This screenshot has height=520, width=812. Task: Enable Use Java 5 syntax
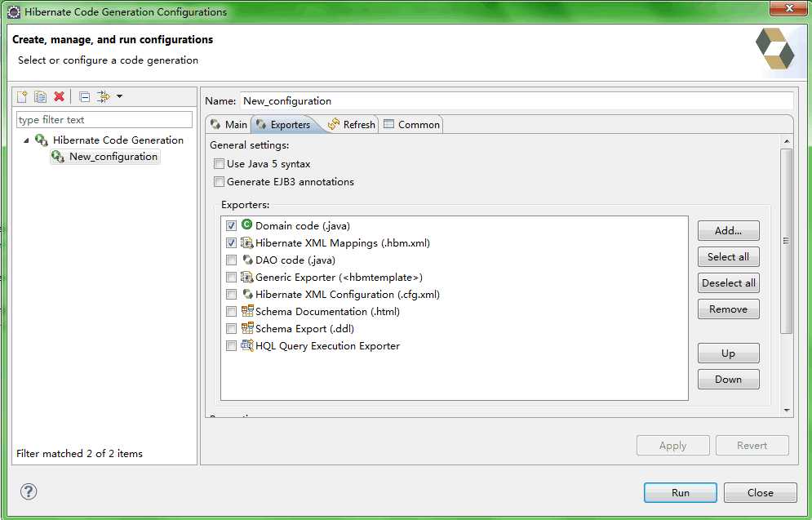(x=219, y=164)
